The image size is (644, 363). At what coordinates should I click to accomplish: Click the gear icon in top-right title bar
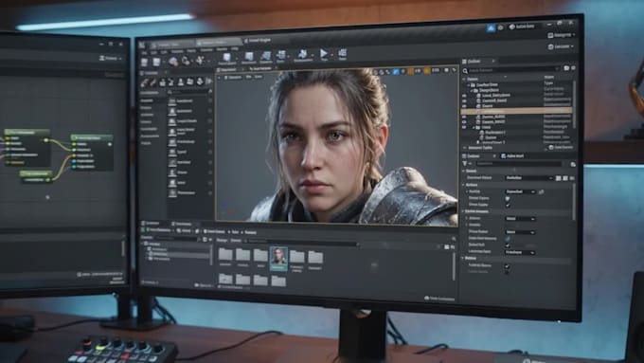pos(500,27)
